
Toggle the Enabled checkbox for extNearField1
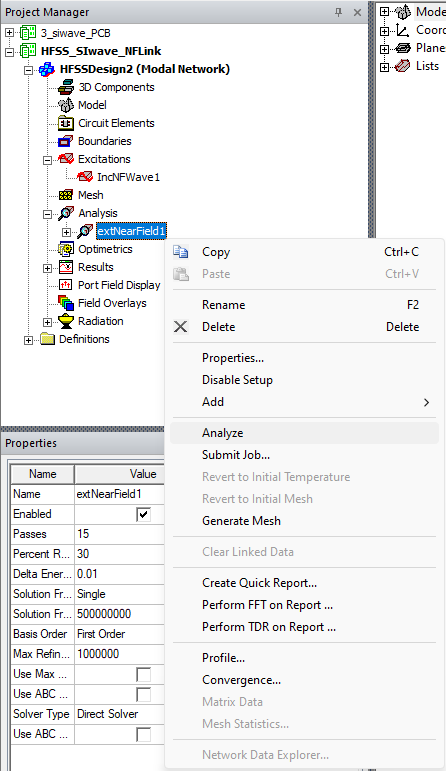pos(143,514)
